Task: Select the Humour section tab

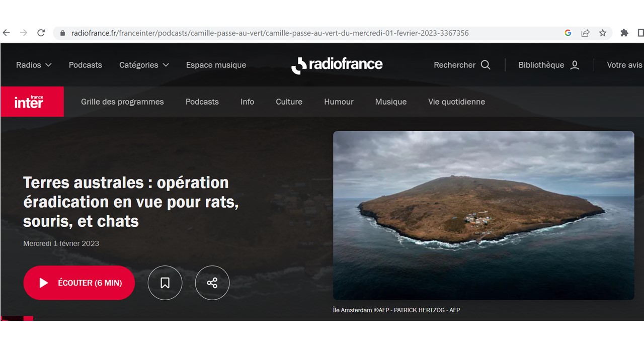Action: click(x=339, y=102)
